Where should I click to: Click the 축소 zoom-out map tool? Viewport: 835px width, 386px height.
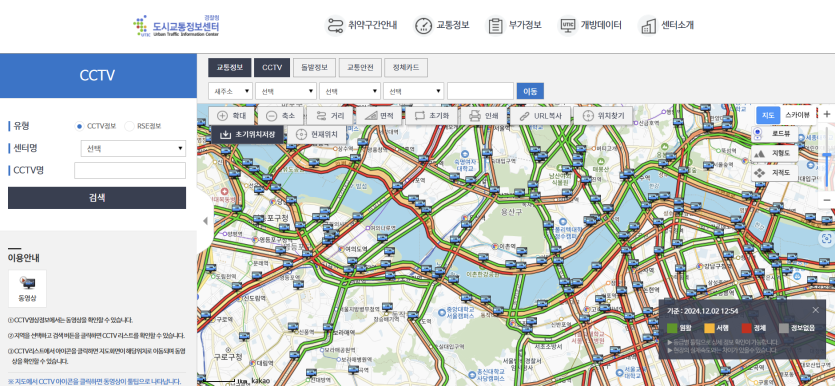281,116
